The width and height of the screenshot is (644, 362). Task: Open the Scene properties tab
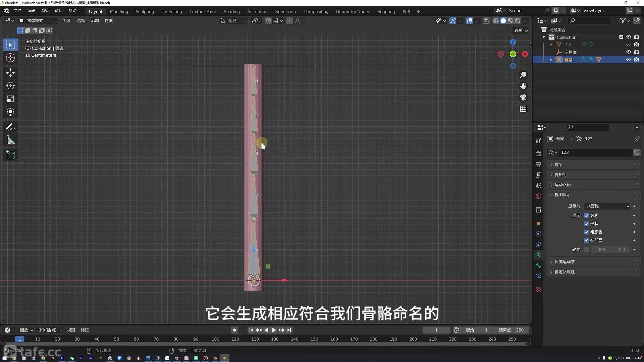coord(538,185)
